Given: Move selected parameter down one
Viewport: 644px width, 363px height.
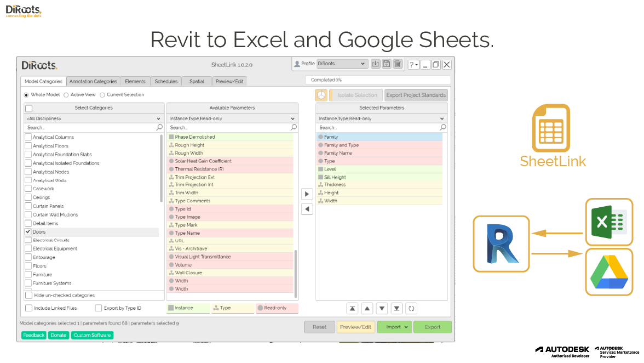Looking at the screenshot, I should pos(382,308).
